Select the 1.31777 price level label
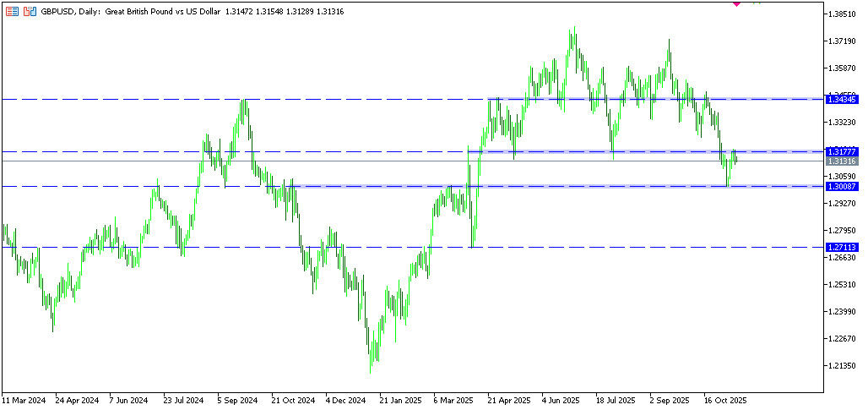 coord(843,151)
